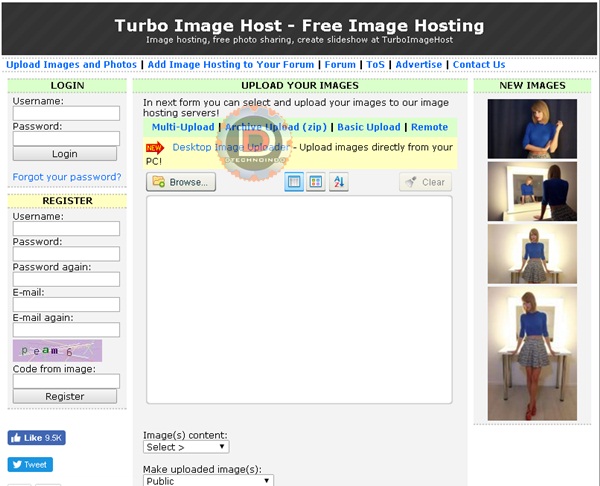Share via the Twitter Tweet button
The width and height of the screenshot is (600, 486).
pos(30,465)
